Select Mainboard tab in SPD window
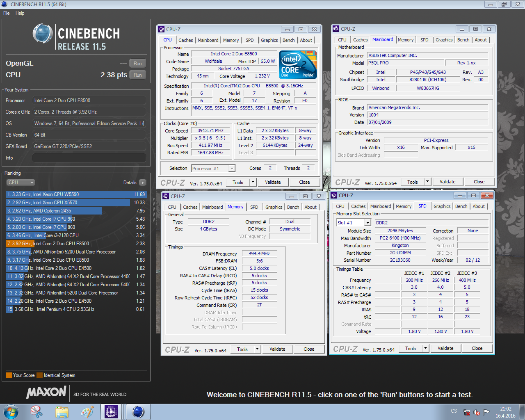 (381, 206)
